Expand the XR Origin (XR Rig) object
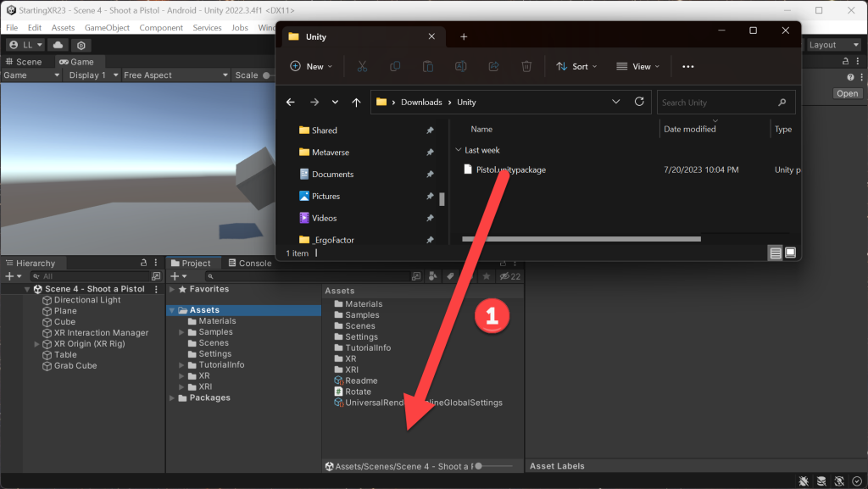The image size is (868, 489). click(x=36, y=344)
